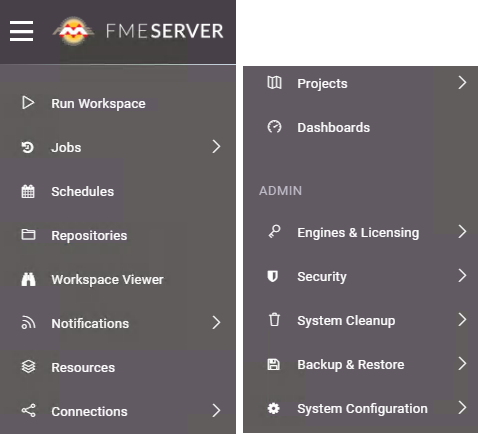Select the System Configuration label
Viewport: 478px width, 436px height.
(x=362, y=409)
